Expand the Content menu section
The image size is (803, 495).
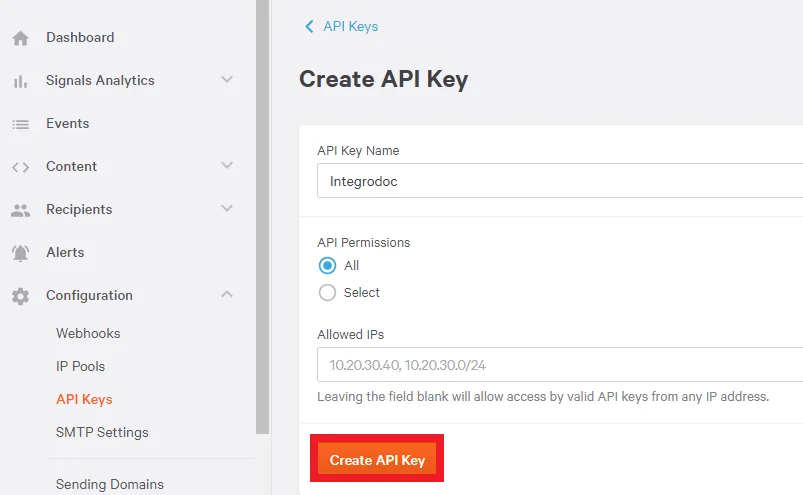point(227,165)
